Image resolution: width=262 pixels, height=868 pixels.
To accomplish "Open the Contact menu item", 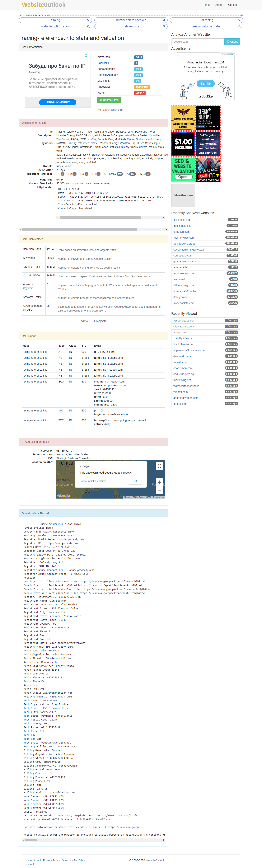I will pyautogui.click(x=233, y=5).
